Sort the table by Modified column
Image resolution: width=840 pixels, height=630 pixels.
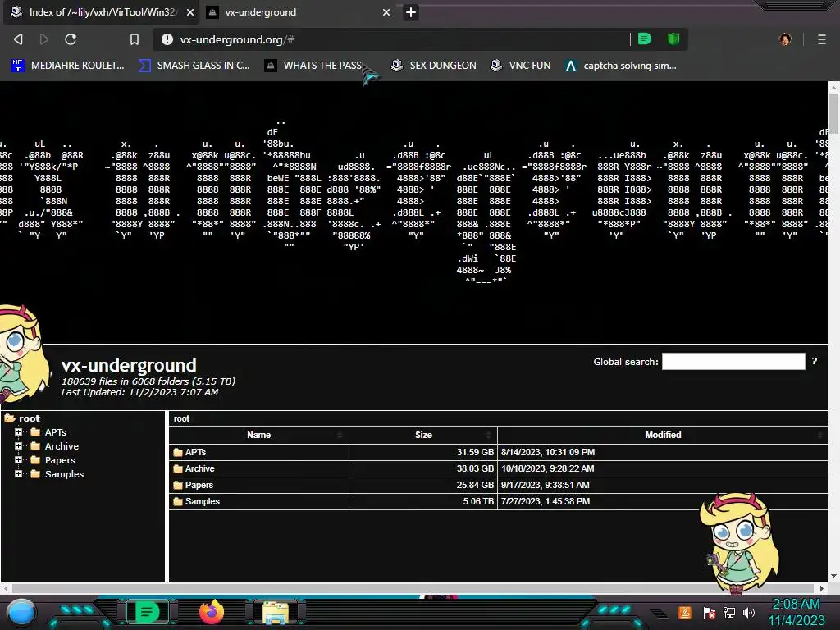(x=663, y=435)
